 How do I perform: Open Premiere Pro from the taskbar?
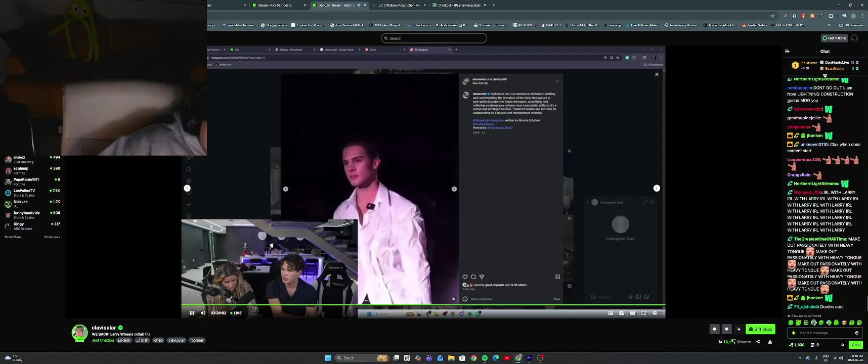point(529,358)
